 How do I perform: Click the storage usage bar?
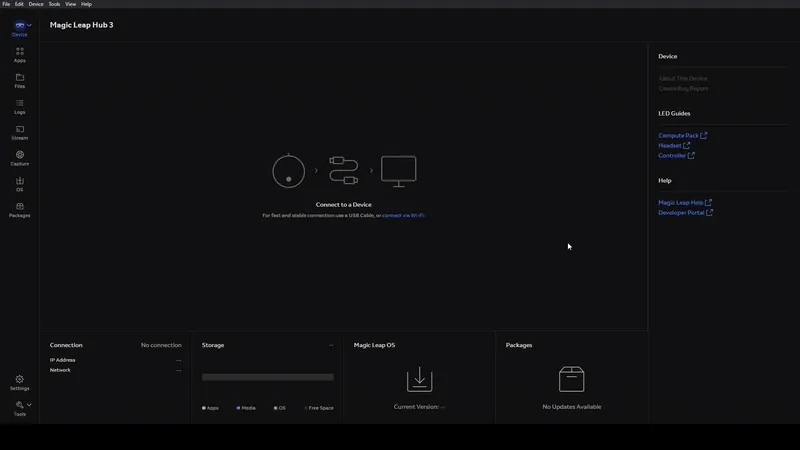267,377
